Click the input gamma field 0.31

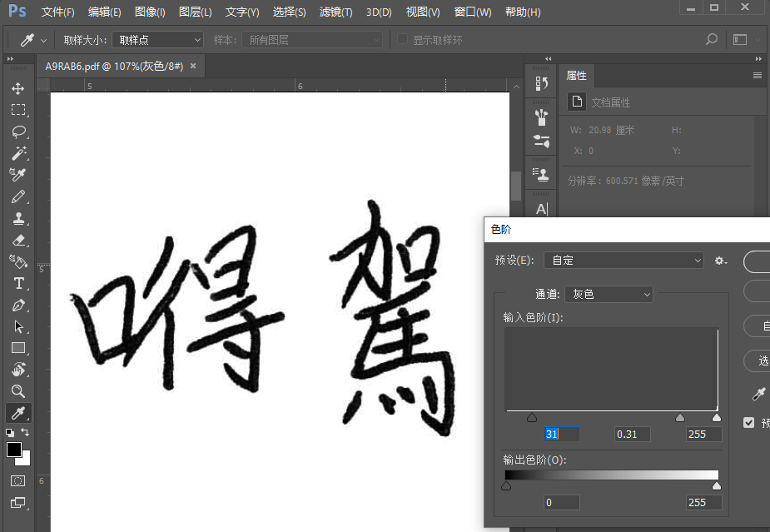point(633,435)
